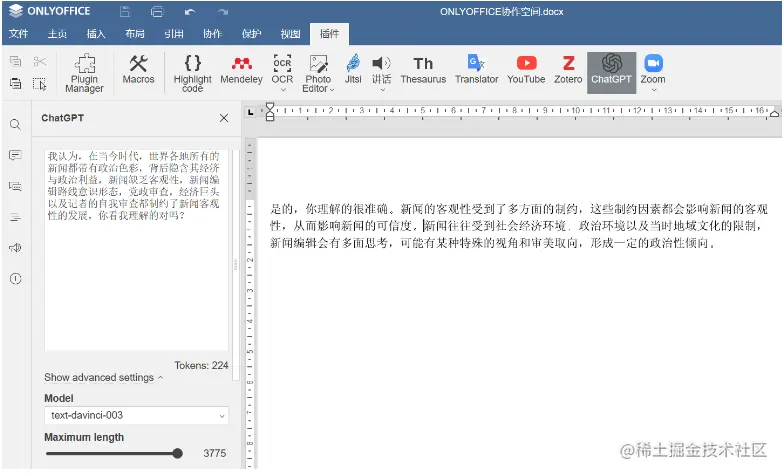Click the Save icon in title bar

coord(125,11)
